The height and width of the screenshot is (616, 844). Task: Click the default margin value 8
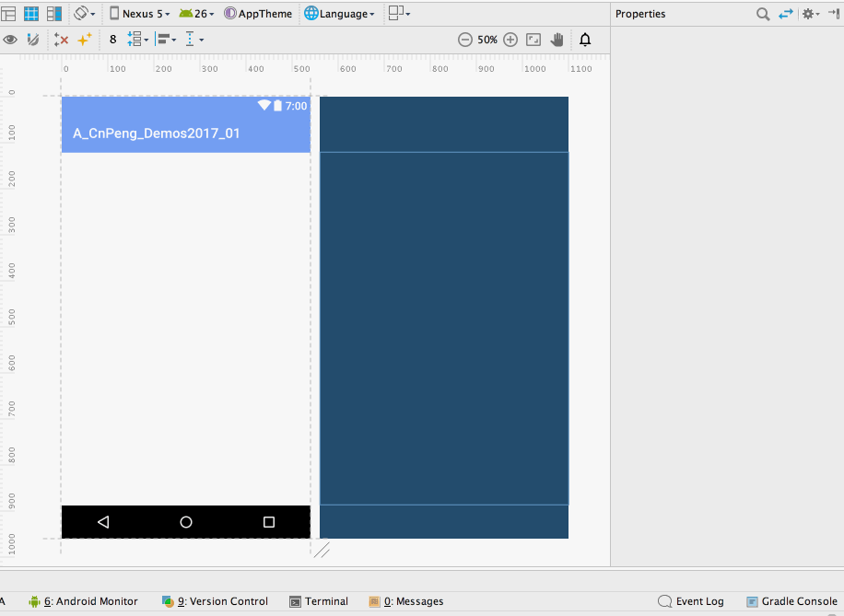click(x=112, y=40)
